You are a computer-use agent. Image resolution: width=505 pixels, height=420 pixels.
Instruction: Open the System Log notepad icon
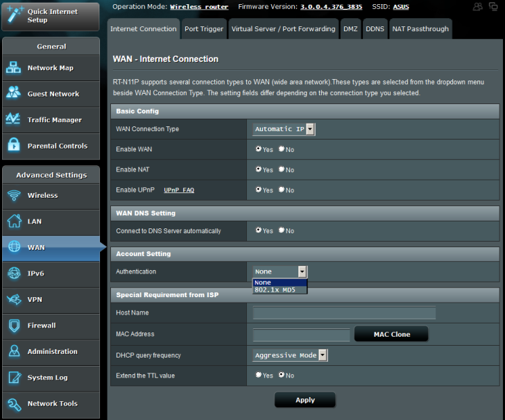coord(14,377)
